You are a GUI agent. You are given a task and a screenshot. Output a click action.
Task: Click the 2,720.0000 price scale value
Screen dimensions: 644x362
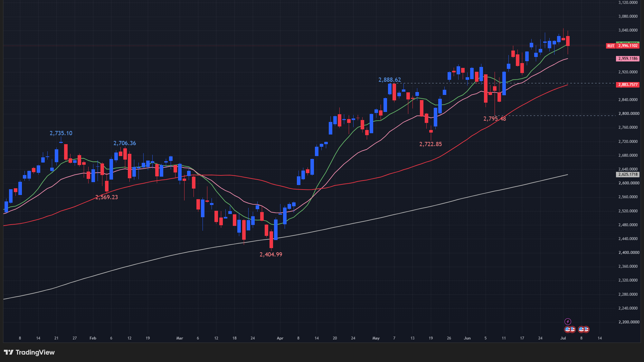click(x=628, y=142)
